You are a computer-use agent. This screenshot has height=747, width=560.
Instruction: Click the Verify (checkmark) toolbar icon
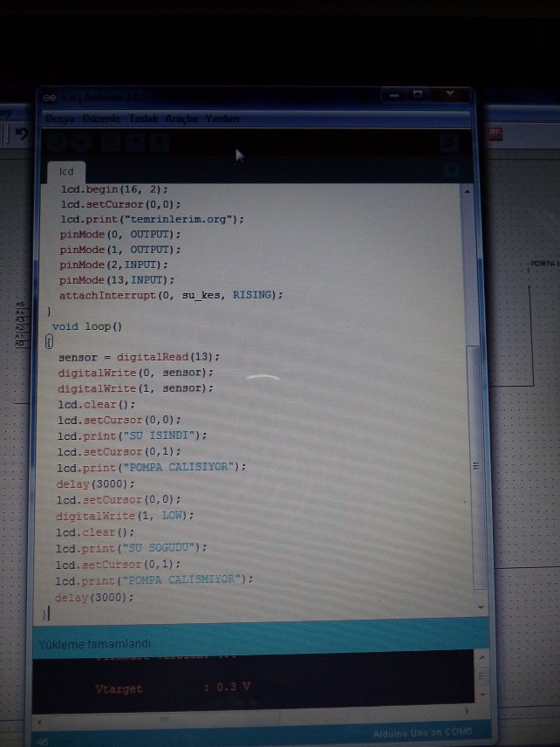click(58, 142)
